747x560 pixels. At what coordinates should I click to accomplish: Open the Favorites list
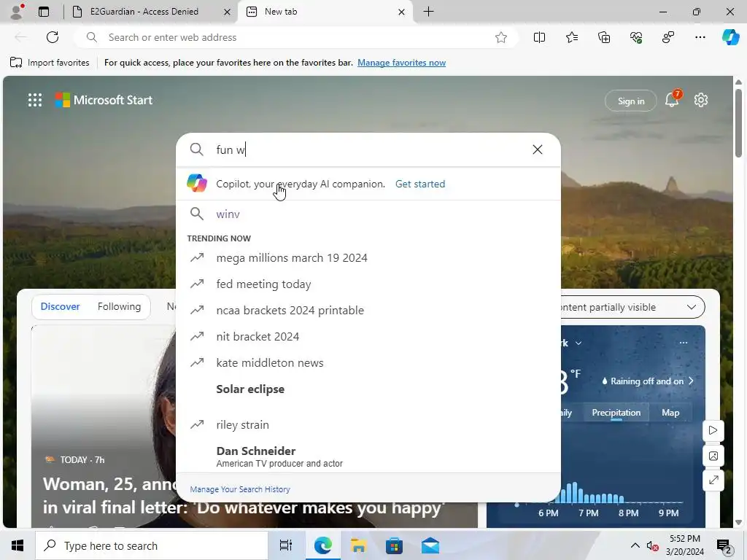(x=572, y=37)
